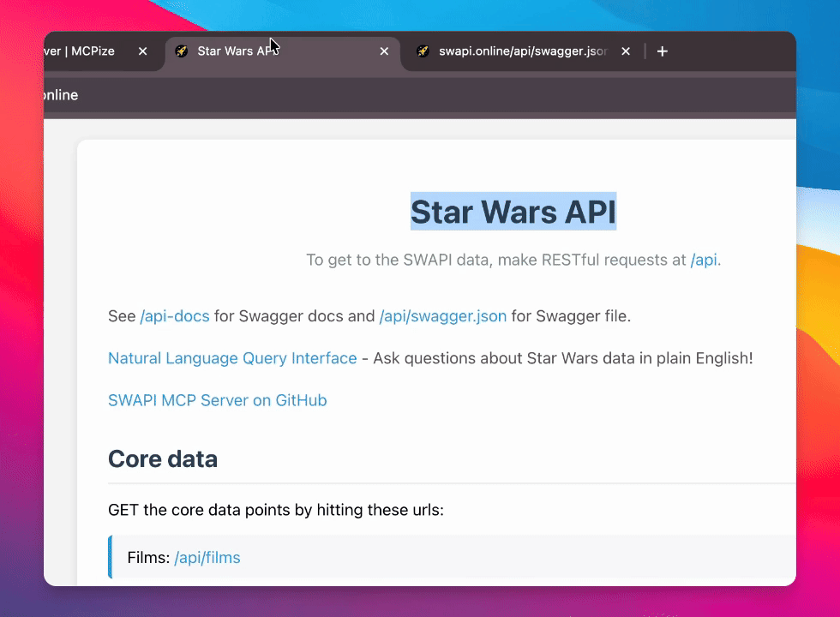Viewport: 840px width, 617px height.
Task: Close the swagger.json tab
Action: pyautogui.click(x=626, y=51)
